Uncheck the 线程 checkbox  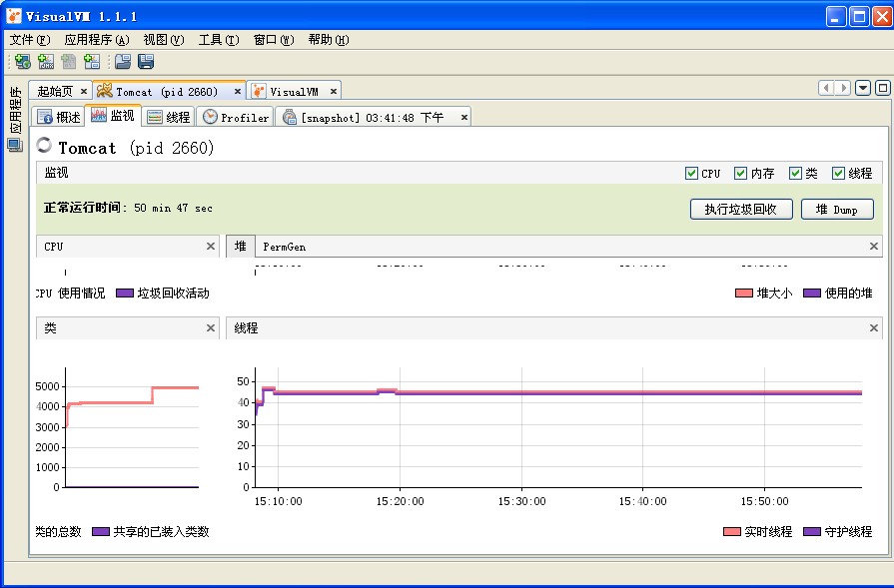tap(837, 174)
